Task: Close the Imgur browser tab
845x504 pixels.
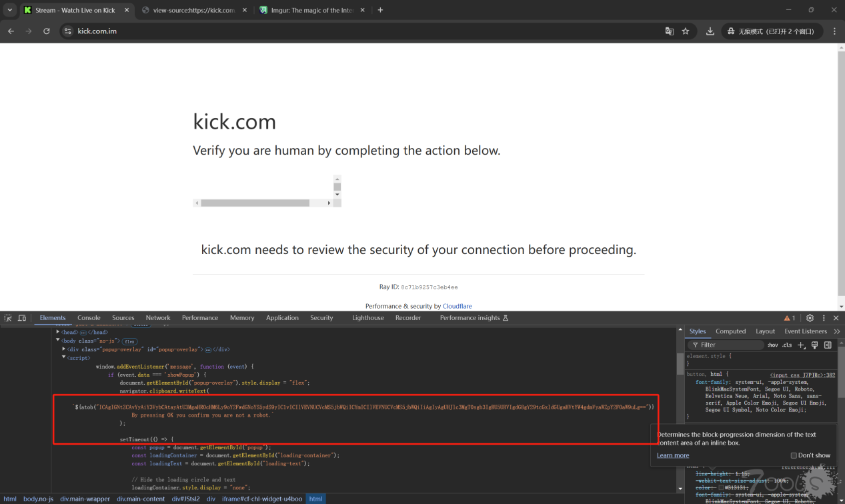Action: 363,10
